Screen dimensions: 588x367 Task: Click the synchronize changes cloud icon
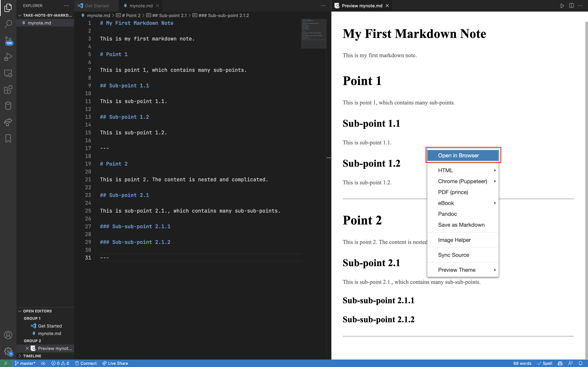[x=43, y=363]
